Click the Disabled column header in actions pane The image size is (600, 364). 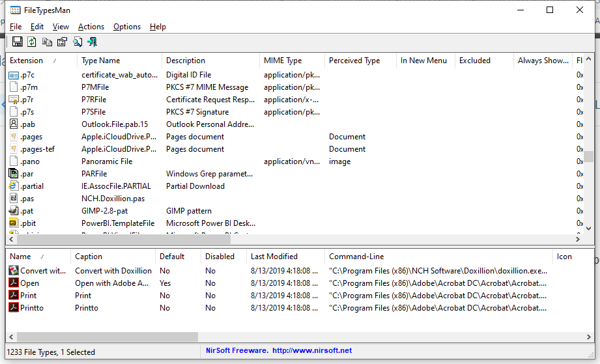(223, 257)
